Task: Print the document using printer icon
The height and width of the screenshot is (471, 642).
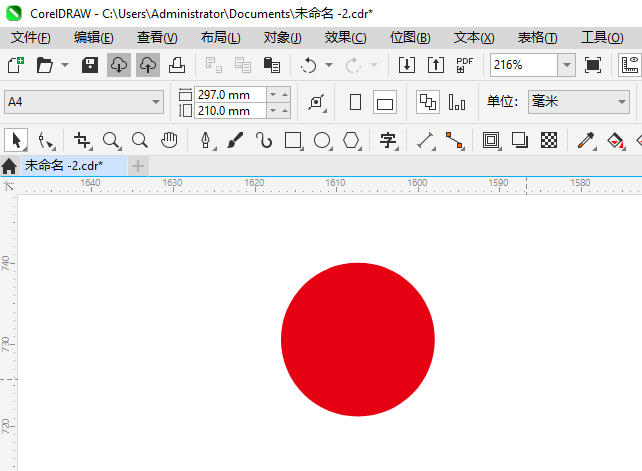Action: pyautogui.click(x=177, y=65)
